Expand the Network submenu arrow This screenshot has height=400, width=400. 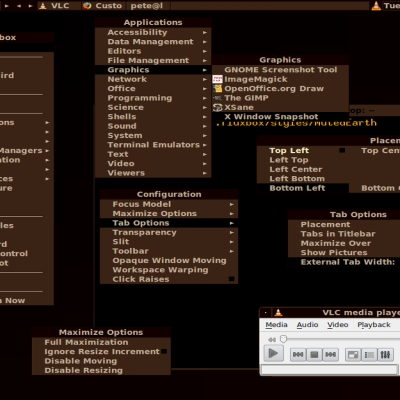tap(205, 79)
